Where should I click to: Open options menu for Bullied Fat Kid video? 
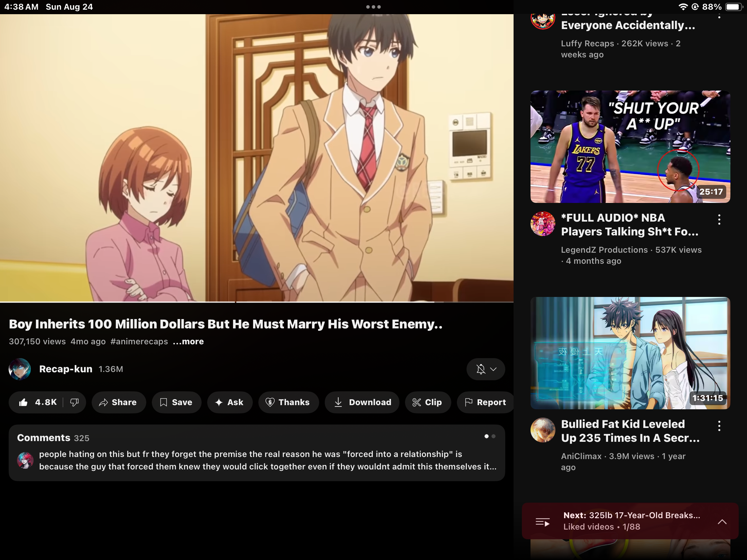[x=719, y=426]
